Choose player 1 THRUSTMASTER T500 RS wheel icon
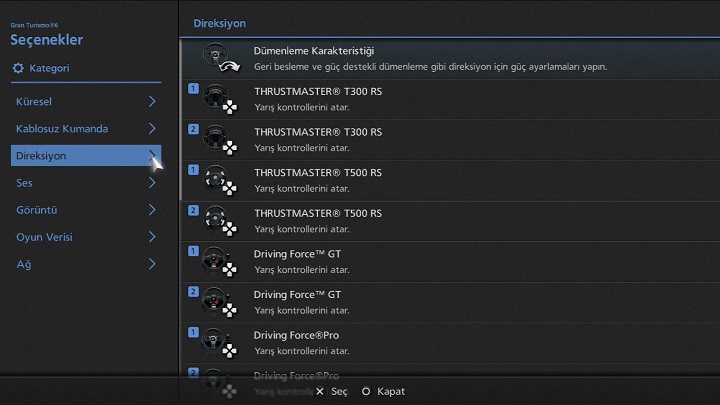This screenshot has height=405, width=720. tap(217, 181)
